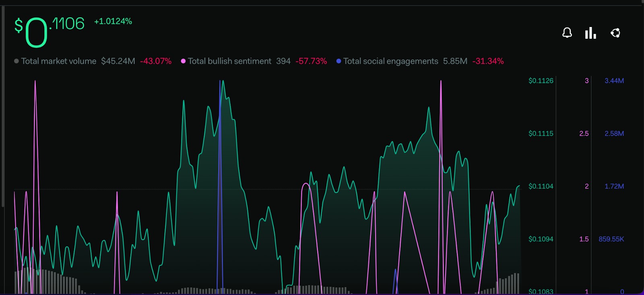644x295 pixels.
Task: Open the bell price alert icon
Action: click(567, 33)
